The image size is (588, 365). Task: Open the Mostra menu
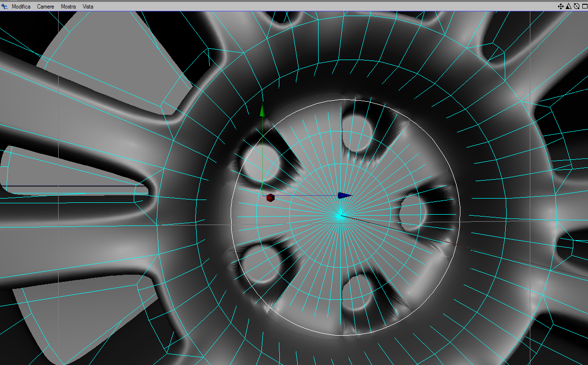69,7
